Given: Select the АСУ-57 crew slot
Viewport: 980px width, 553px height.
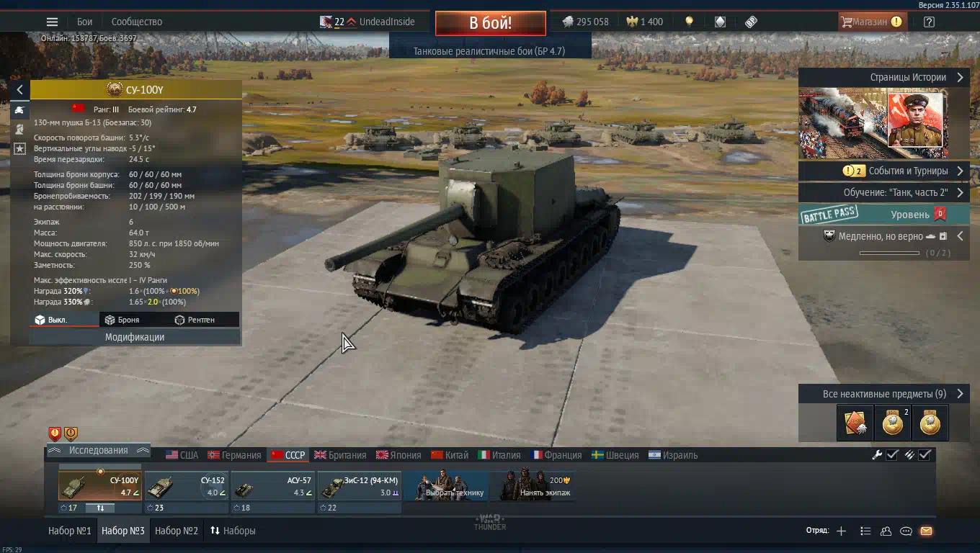Looking at the screenshot, I should (273, 485).
